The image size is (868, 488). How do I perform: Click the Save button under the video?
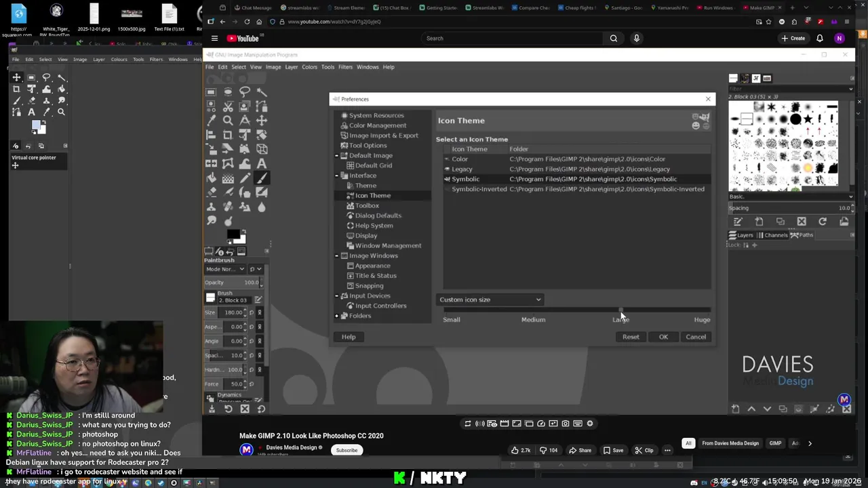coord(613,450)
